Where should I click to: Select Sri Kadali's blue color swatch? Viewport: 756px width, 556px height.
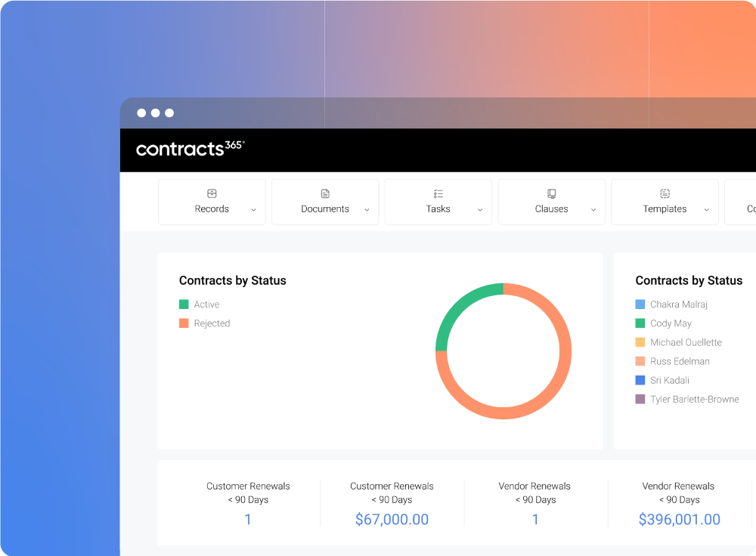[639, 380]
